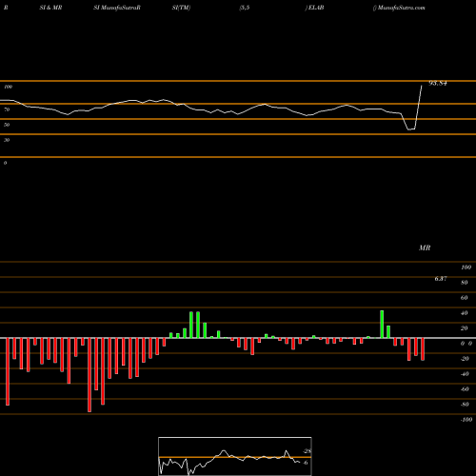This screenshot has height=476, width=476.
Task: Click the 70 label on RSI axis
Action: [7, 109]
